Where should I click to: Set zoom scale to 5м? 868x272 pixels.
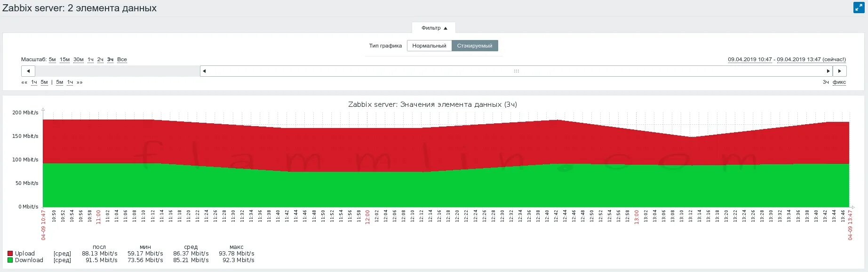52,59
